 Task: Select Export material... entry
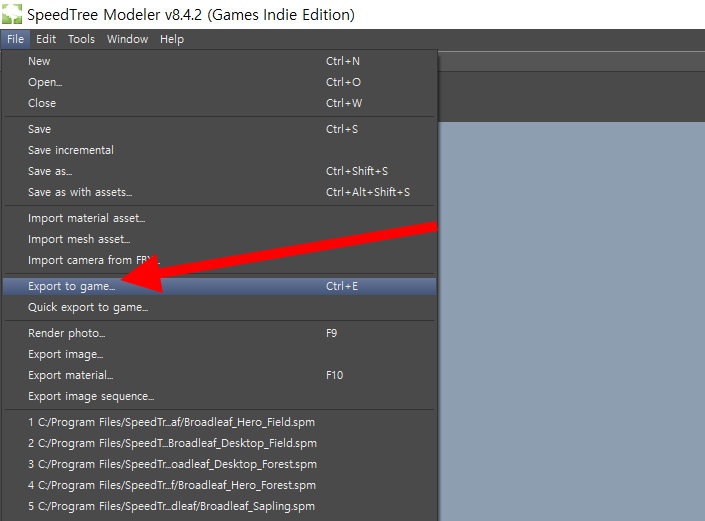tap(219, 375)
